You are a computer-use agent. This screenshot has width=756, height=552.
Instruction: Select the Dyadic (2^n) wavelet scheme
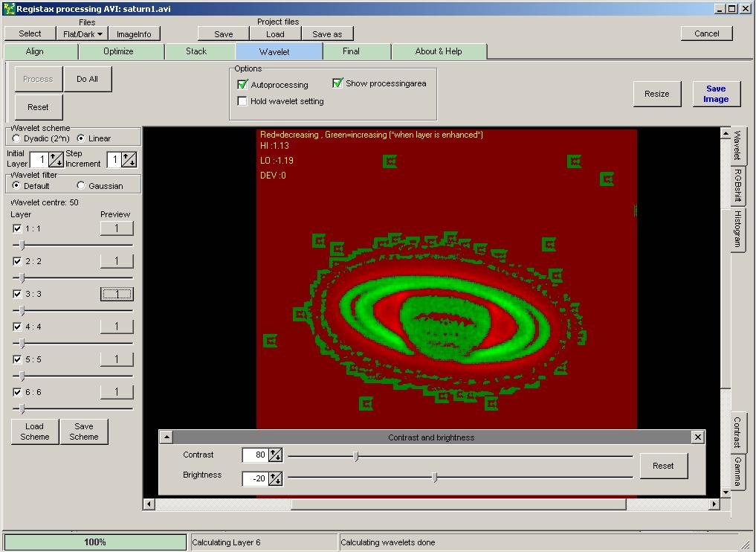[x=16, y=138]
